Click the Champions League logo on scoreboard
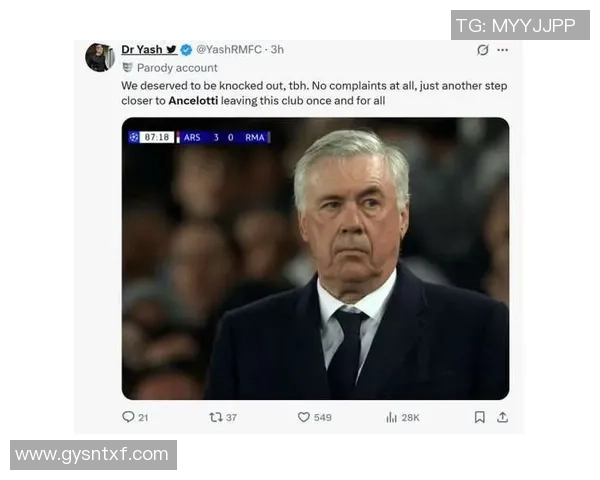The height and width of the screenshot is (480, 600). point(134,137)
